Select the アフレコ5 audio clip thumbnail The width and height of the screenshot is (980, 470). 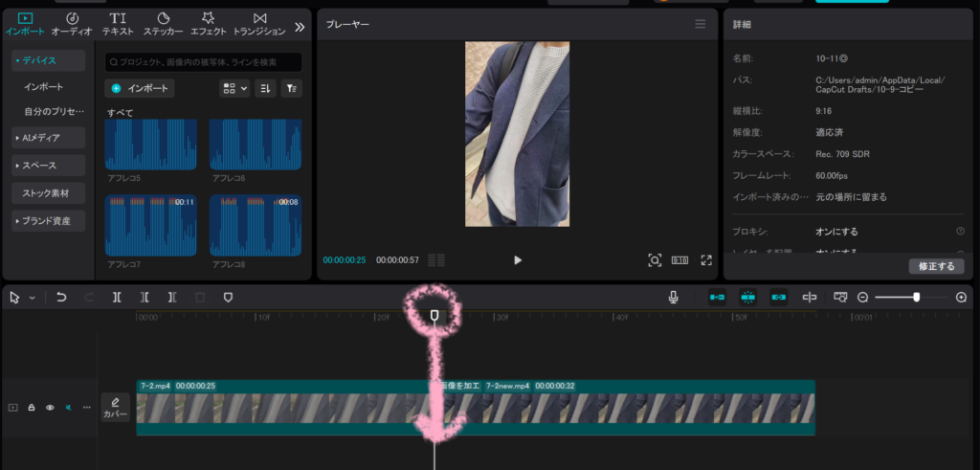point(150,145)
